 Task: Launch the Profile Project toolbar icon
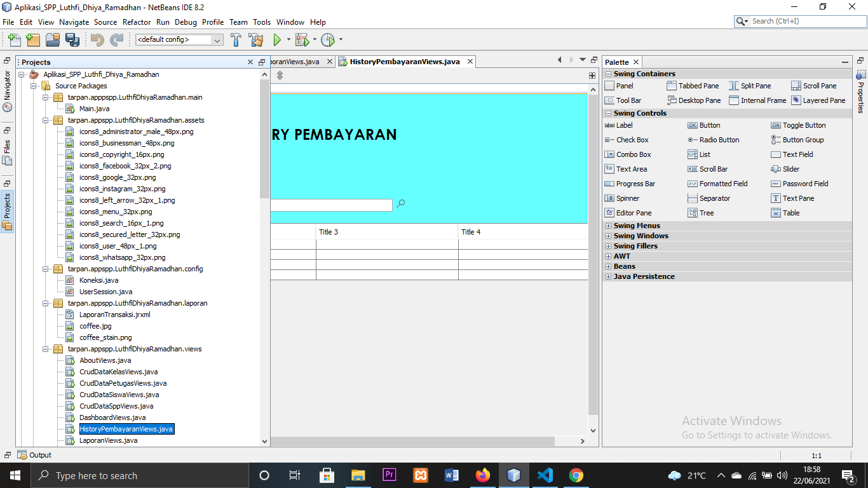click(329, 39)
